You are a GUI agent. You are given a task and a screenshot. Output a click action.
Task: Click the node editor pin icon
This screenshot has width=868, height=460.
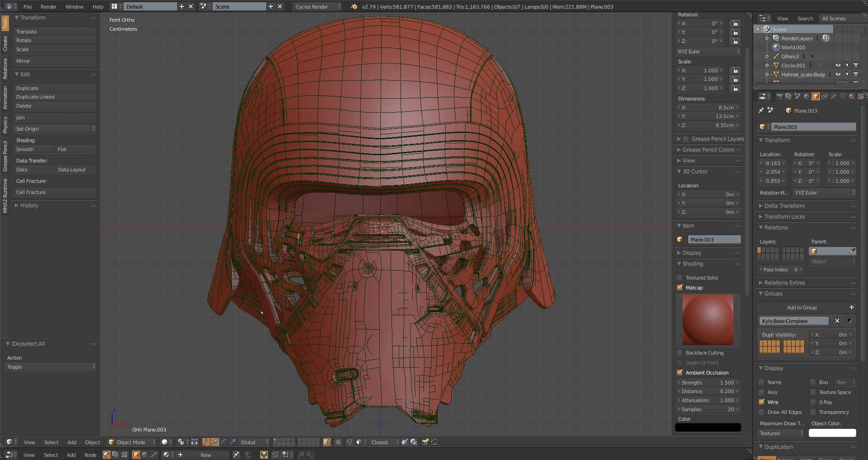(x=236, y=455)
